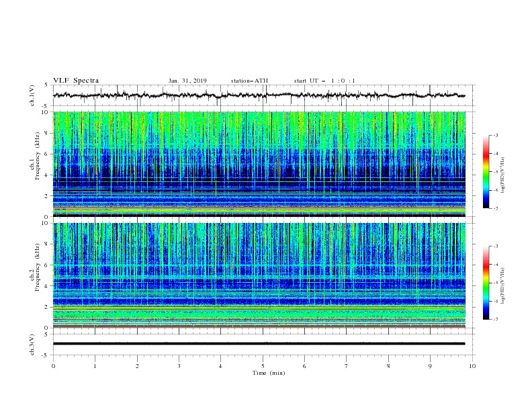Click the ch.2 colorbar "log(PSD)(V²/Hz)" label
This screenshot has width=532, height=411.
pos(502,286)
